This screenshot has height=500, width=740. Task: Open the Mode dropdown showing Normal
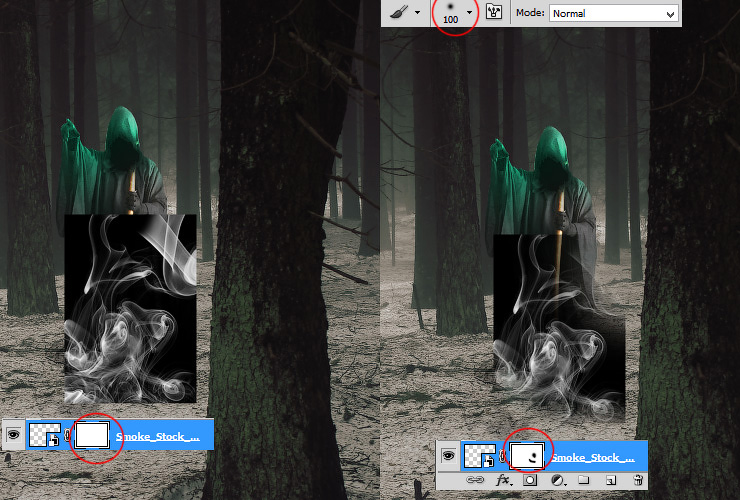pyautogui.click(x=614, y=13)
